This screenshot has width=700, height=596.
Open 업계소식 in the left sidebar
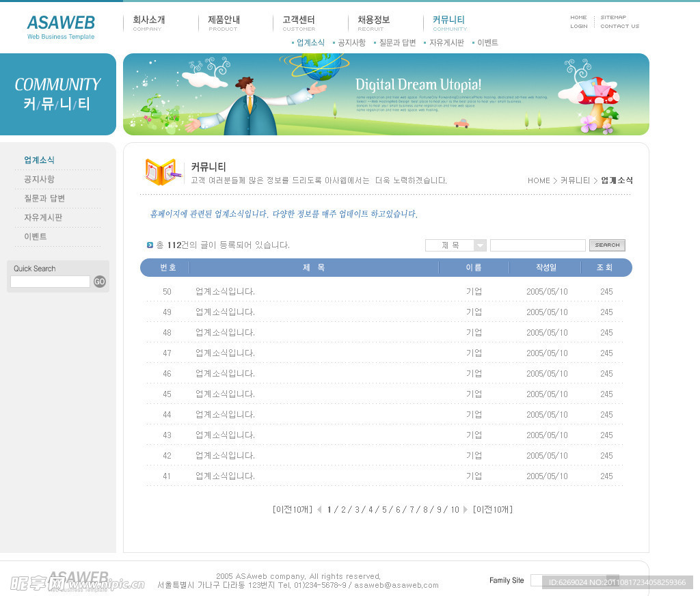pos(39,160)
